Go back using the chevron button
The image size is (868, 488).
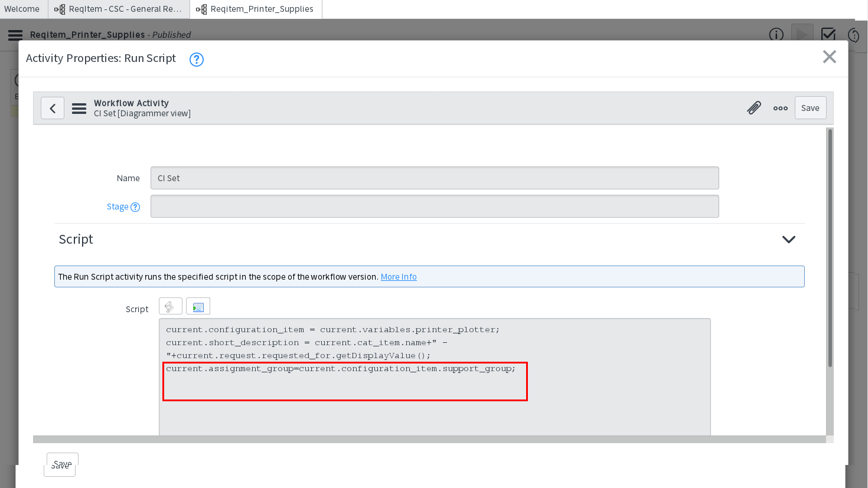point(53,108)
